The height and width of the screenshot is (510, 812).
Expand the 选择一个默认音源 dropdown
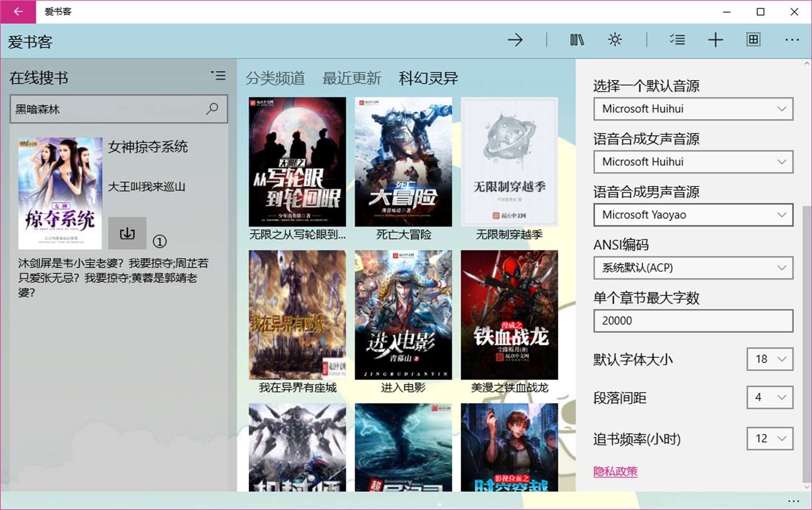pyautogui.click(x=693, y=109)
